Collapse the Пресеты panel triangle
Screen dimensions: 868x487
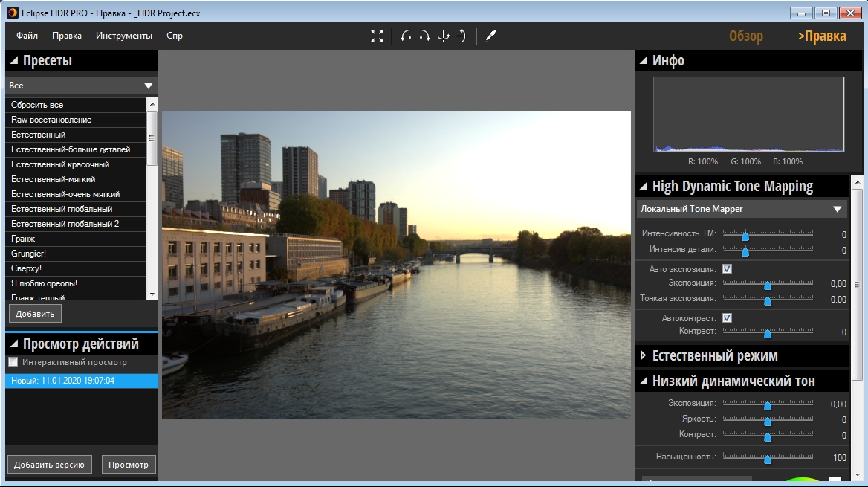click(x=13, y=61)
